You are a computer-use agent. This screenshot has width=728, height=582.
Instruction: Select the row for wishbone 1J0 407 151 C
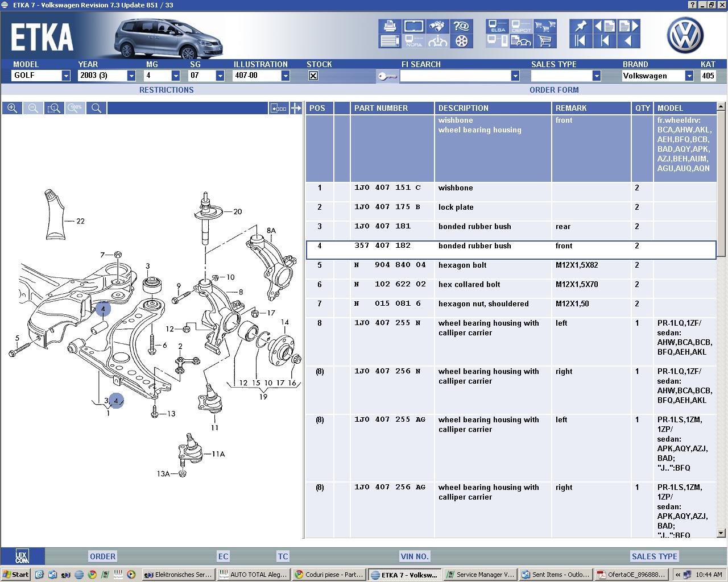click(511, 192)
